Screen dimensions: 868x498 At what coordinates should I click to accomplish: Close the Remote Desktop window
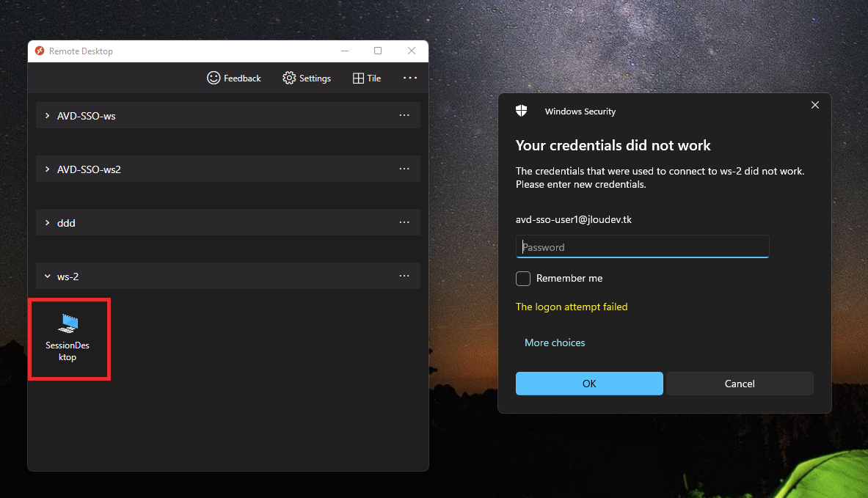tap(412, 51)
